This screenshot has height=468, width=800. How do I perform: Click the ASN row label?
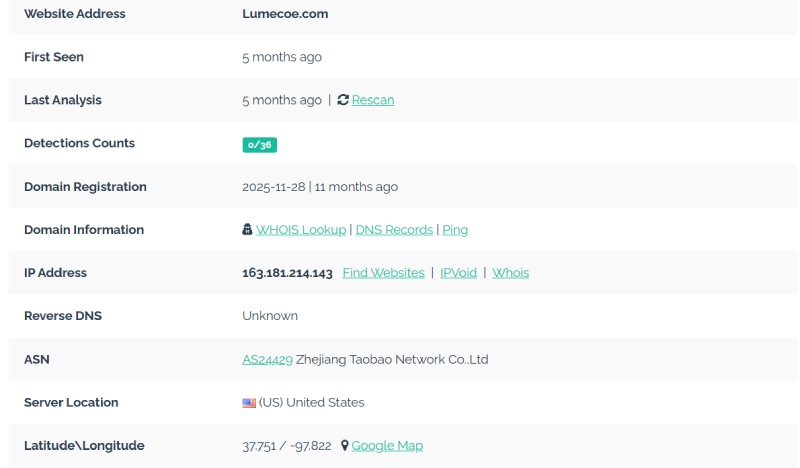(x=37, y=359)
